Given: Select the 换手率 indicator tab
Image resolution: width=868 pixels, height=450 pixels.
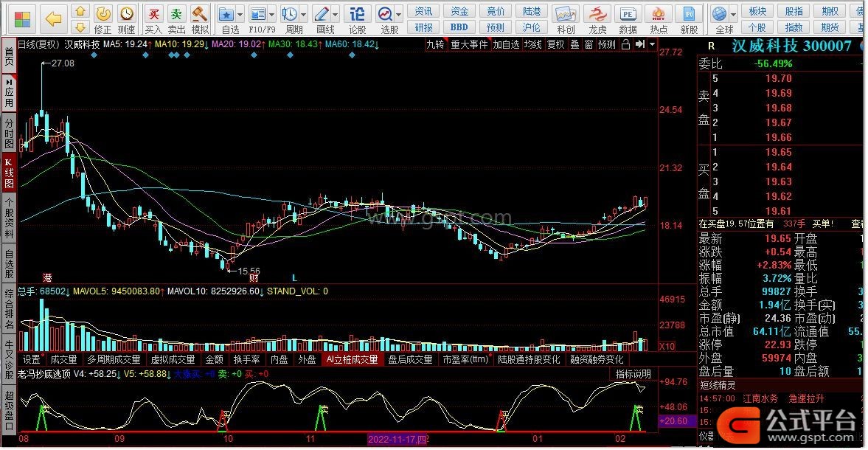Looking at the screenshot, I should [x=246, y=360].
